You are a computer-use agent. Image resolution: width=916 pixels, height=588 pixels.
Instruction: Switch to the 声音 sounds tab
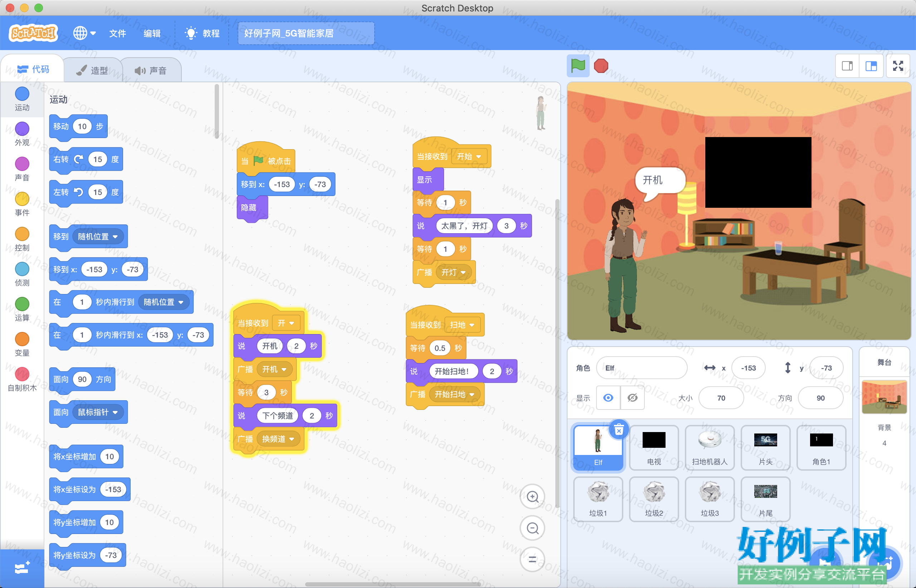tap(151, 70)
